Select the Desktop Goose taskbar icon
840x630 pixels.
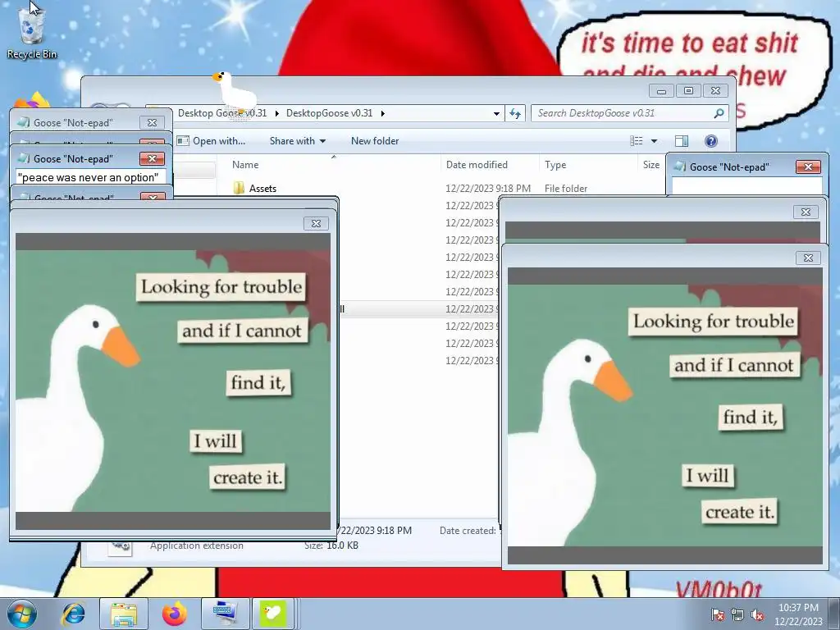273,614
